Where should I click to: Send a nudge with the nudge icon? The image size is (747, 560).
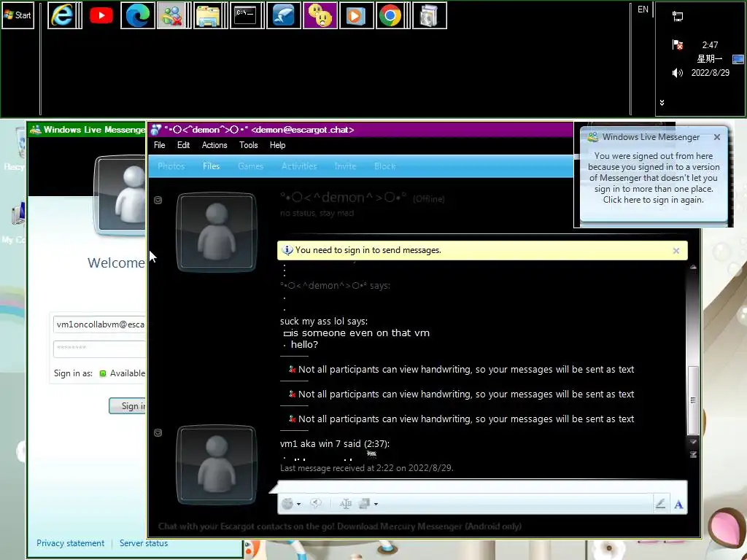(315, 503)
